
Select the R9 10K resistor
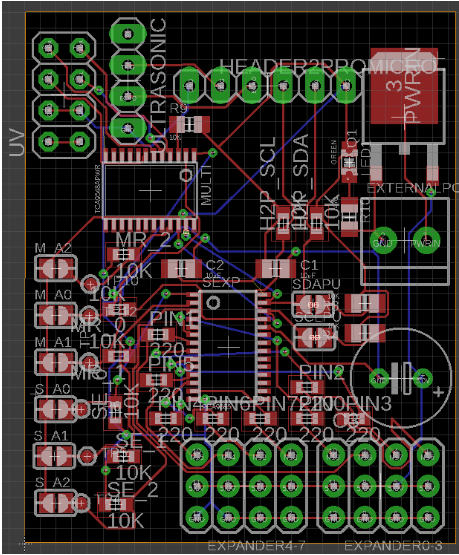coord(189,124)
